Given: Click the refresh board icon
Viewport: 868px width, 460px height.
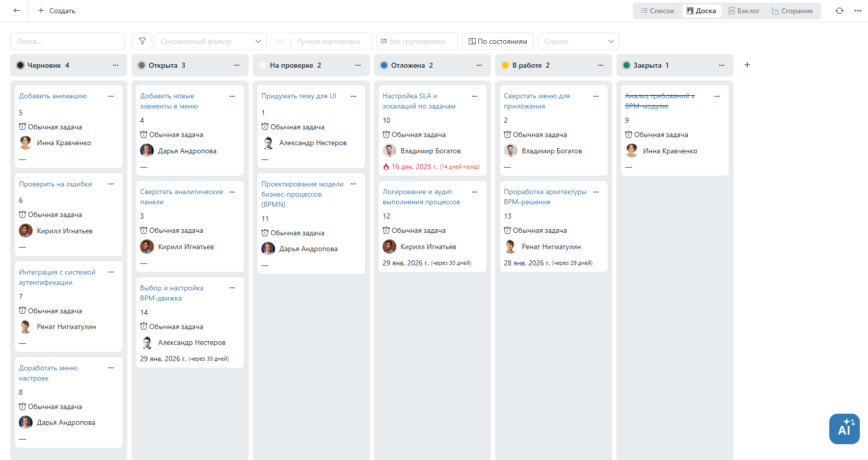Looking at the screenshot, I should coord(839,11).
